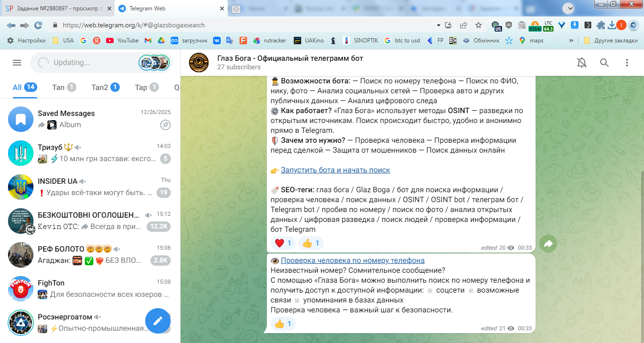Viewport: 644px width, 343px height.
Task: Open the Настройки bookmark
Action: point(26,41)
